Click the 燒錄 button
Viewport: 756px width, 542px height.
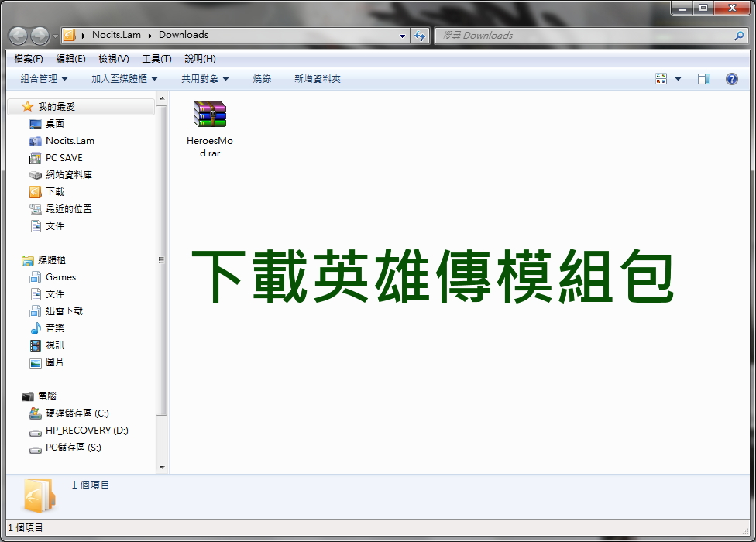tap(262, 79)
